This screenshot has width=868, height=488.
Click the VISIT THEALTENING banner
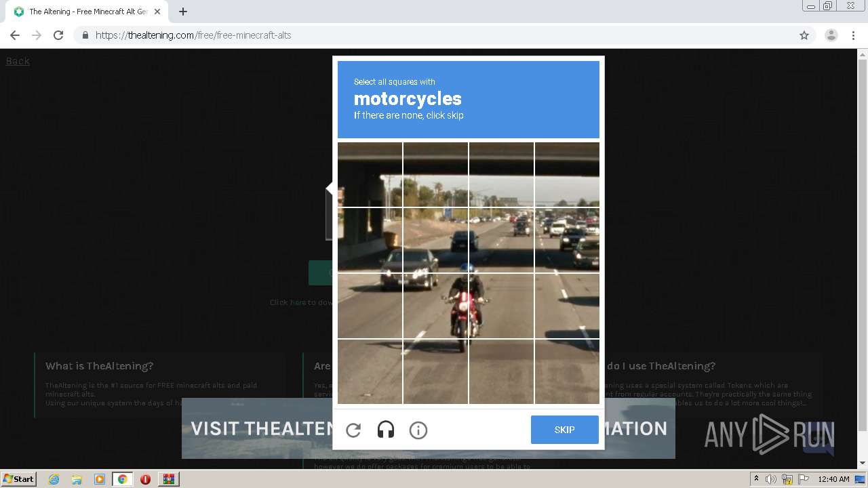(258, 428)
